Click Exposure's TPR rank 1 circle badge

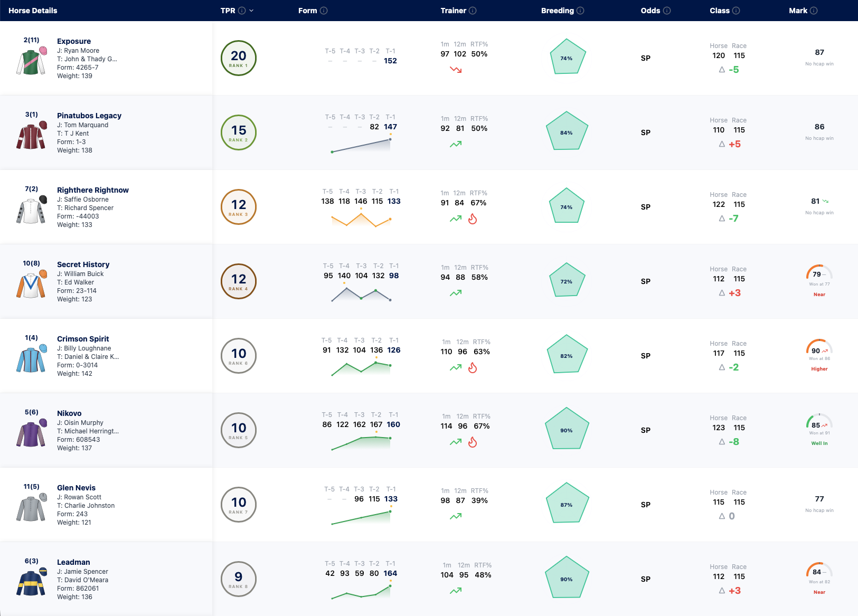239,58
